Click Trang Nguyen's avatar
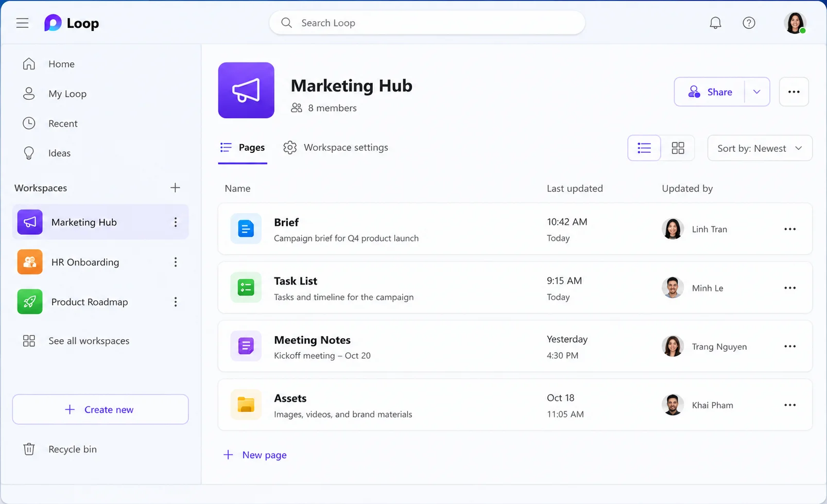Image resolution: width=827 pixels, height=504 pixels. [673, 346]
